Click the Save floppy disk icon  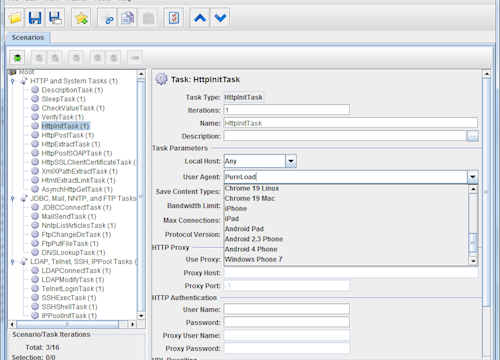click(35, 18)
